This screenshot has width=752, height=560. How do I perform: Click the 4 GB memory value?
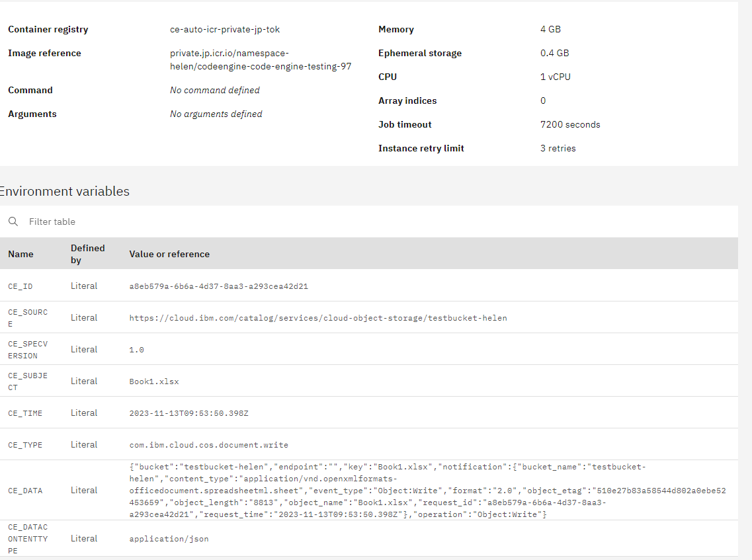[550, 29]
